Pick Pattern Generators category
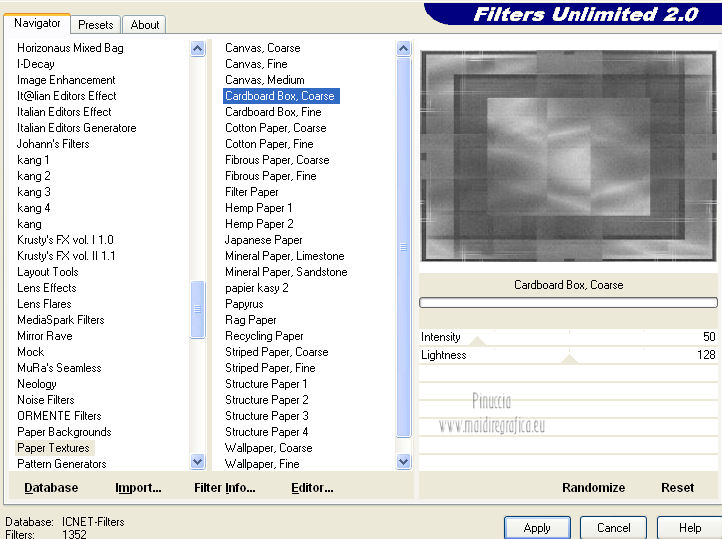722x539 pixels. (x=61, y=464)
